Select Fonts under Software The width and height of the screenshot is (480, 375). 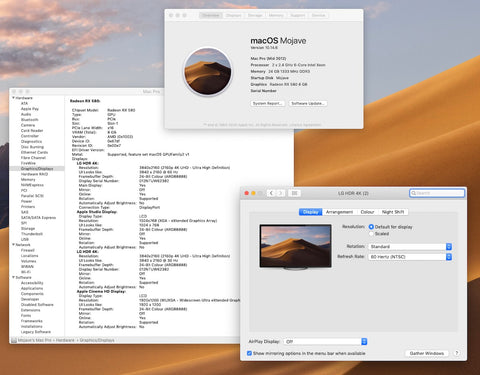click(26, 315)
